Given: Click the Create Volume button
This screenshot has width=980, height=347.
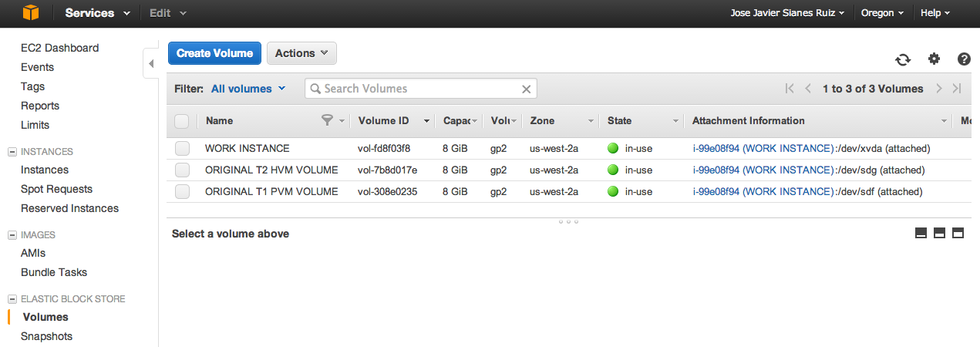Looking at the screenshot, I should coord(214,53).
